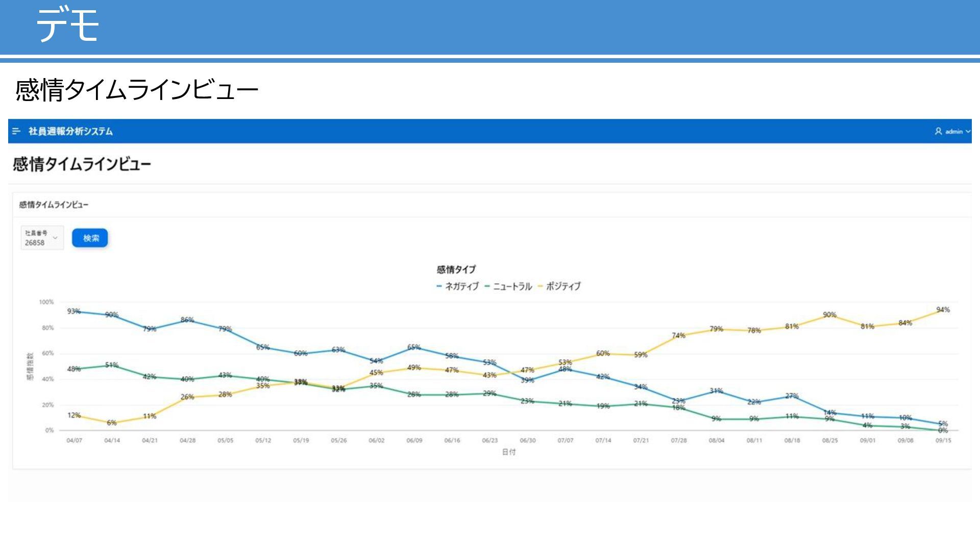Click the 65% negative point on 06/09
This screenshot has width=980, height=551.
[414, 347]
